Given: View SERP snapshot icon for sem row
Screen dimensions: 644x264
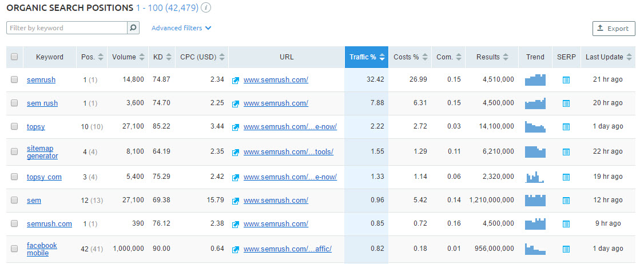Looking at the screenshot, I should coord(566,201).
